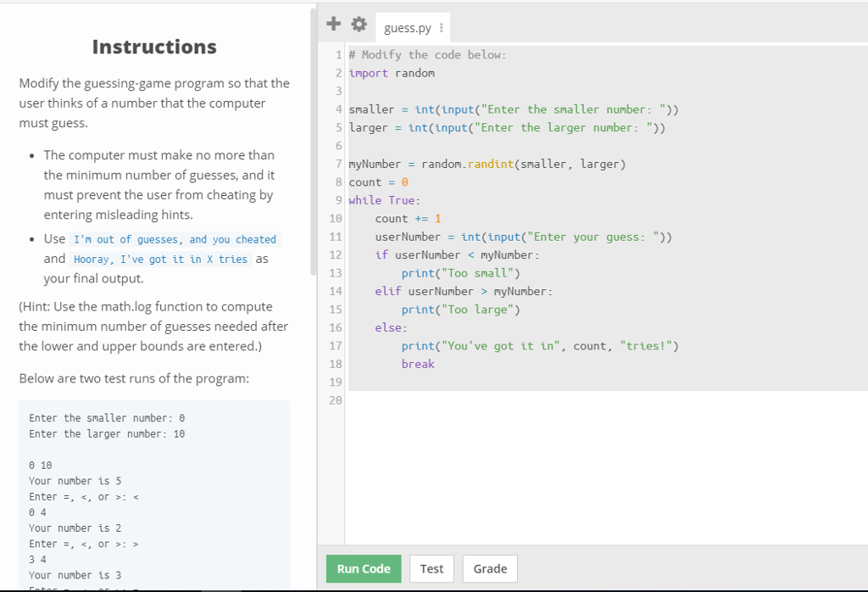Image resolution: width=868 pixels, height=592 pixels.
Task: Click the 'count = 0' line
Action: click(x=378, y=182)
